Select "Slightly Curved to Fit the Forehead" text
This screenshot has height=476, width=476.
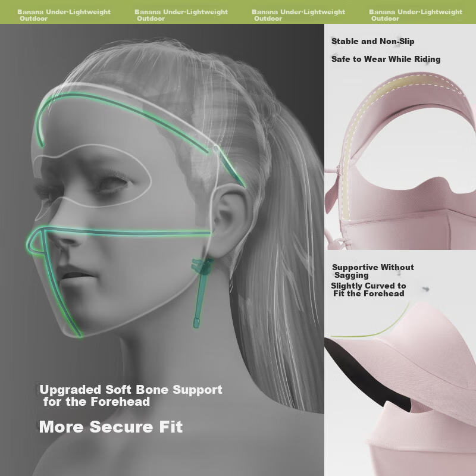click(x=368, y=290)
